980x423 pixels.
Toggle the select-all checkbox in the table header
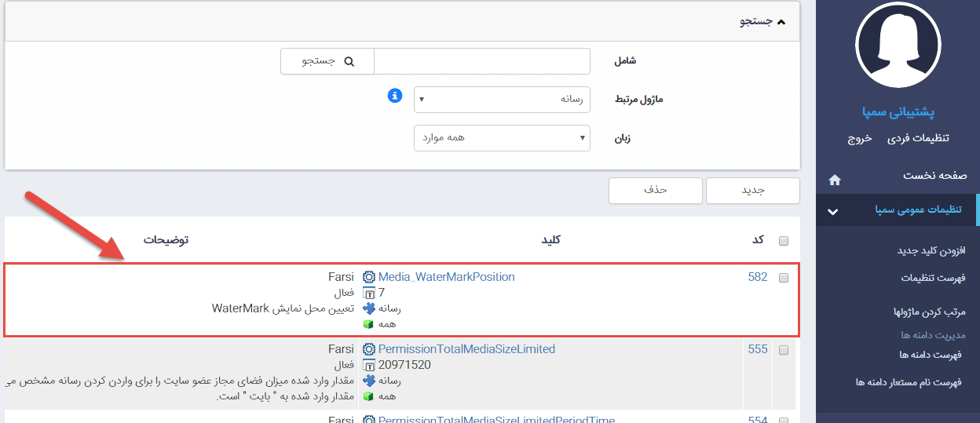783,241
